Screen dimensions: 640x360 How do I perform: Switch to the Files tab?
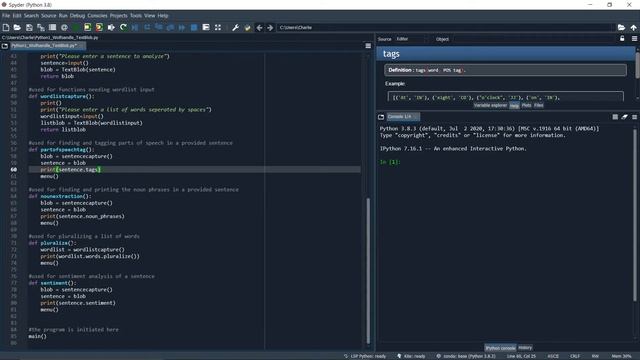pos(538,105)
